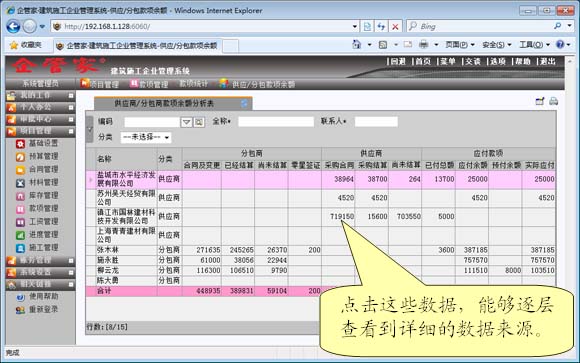Click 使用帮助 link in sidebar
This screenshot has height=363, width=580.
[43, 296]
